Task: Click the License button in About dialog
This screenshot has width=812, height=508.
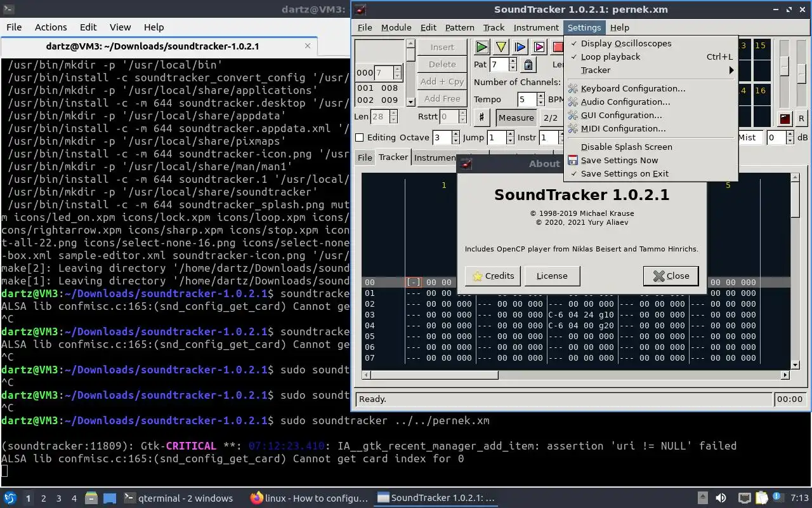Action: tap(552, 276)
